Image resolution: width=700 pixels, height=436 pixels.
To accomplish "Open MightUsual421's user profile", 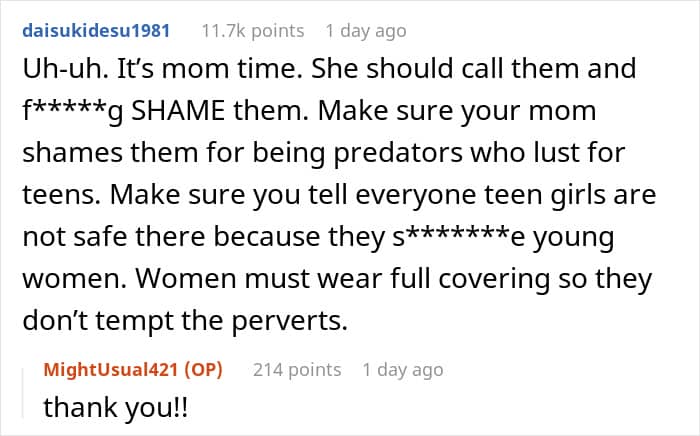I will [110, 370].
